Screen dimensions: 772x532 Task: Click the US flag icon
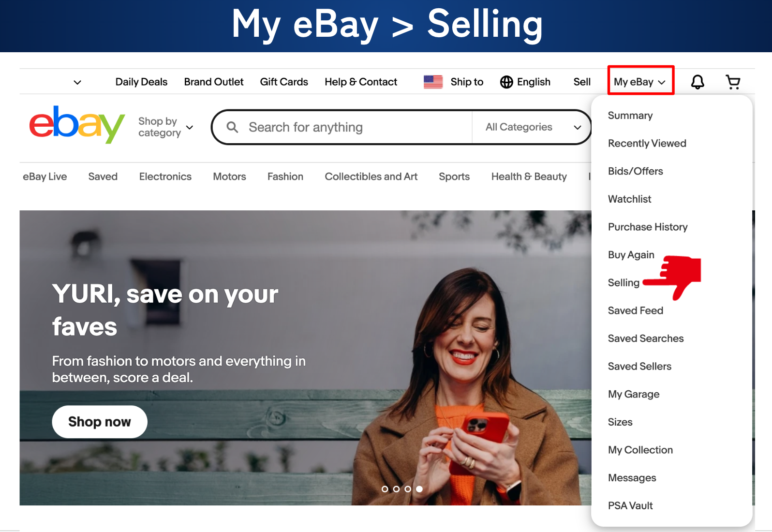point(433,82)
